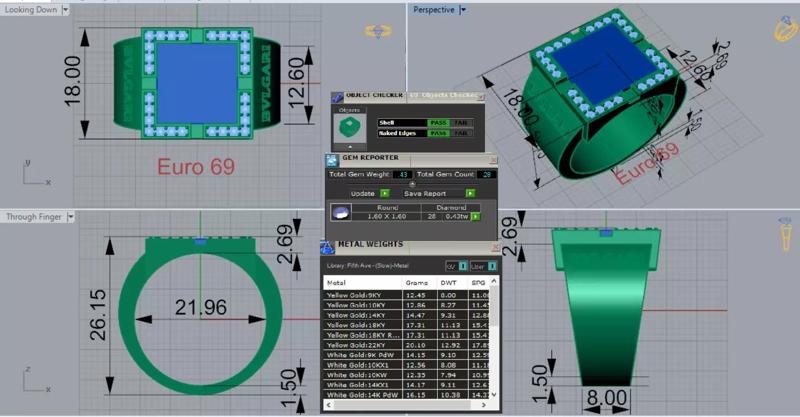This screenshot has width=800, height=417.
Task: Click the 8.00 shank width dimension
Action: click(x=606, y=397)
